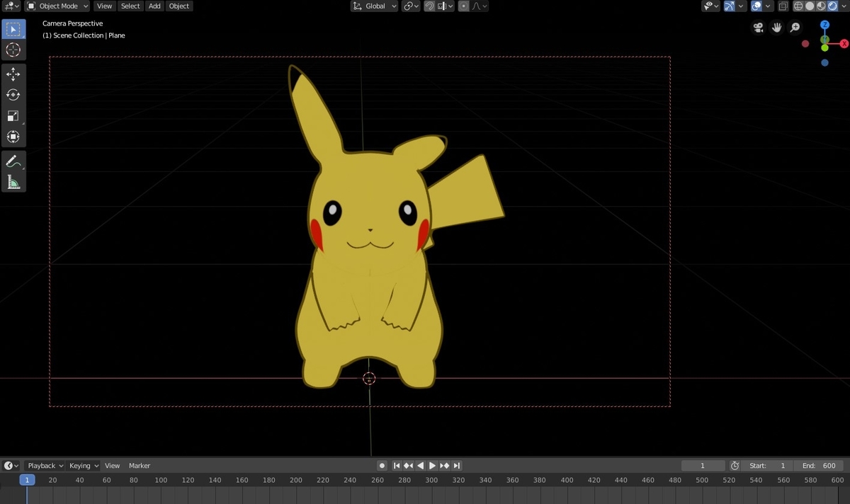This screenshot has height=504, width=850.
Task: Click the Start frame field
Action: point(768,466)
